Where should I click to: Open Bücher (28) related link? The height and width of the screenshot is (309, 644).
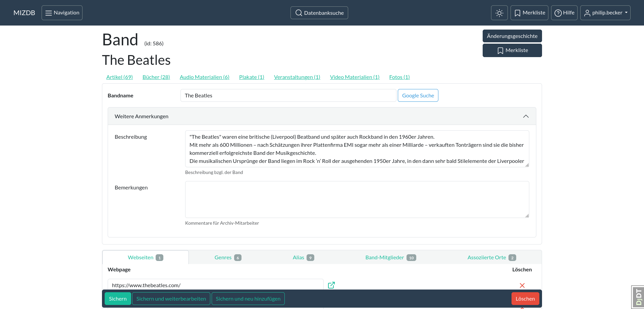point(156,77)
